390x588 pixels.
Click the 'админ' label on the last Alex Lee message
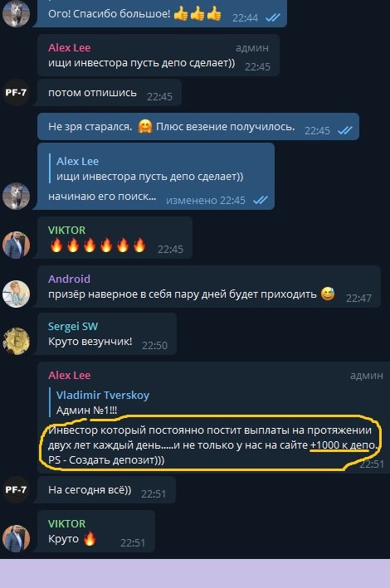[367, 376]
